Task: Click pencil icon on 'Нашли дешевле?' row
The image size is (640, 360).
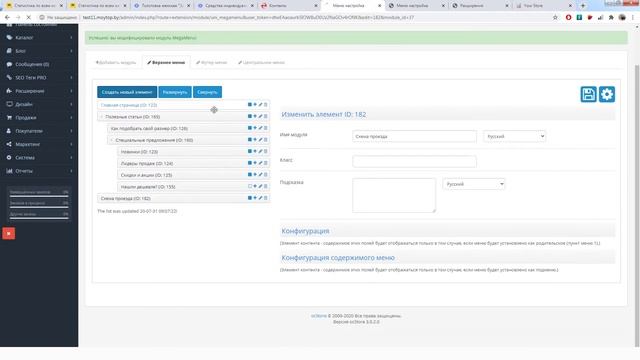Action: [260, 187]
